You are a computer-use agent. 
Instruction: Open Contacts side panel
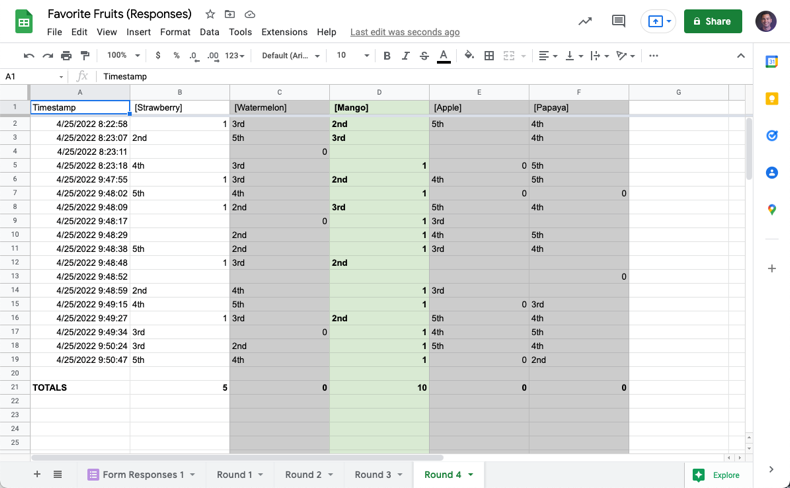(771, 173)
